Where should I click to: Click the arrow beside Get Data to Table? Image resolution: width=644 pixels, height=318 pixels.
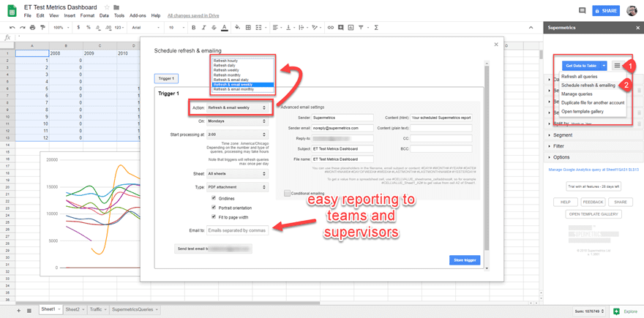coord(604,65)
